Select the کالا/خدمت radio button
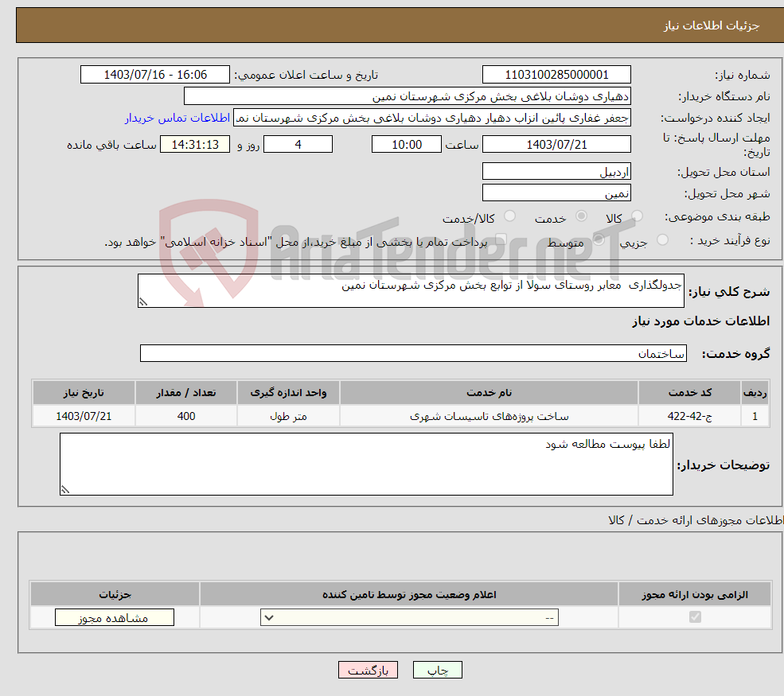The image size is (784, 696). (x=509, y=216)
